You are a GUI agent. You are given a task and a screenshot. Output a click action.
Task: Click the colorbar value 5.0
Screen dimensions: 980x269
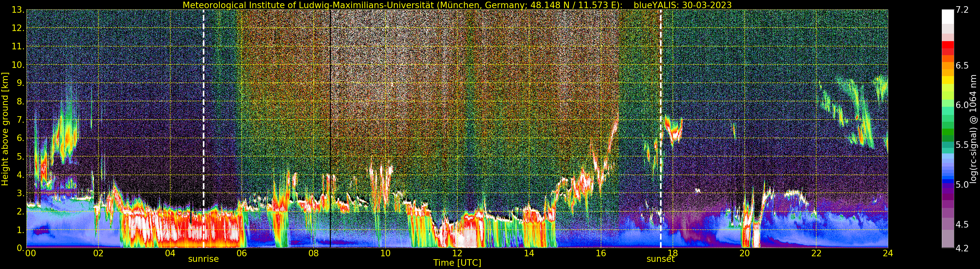click(x=962, y=184)
